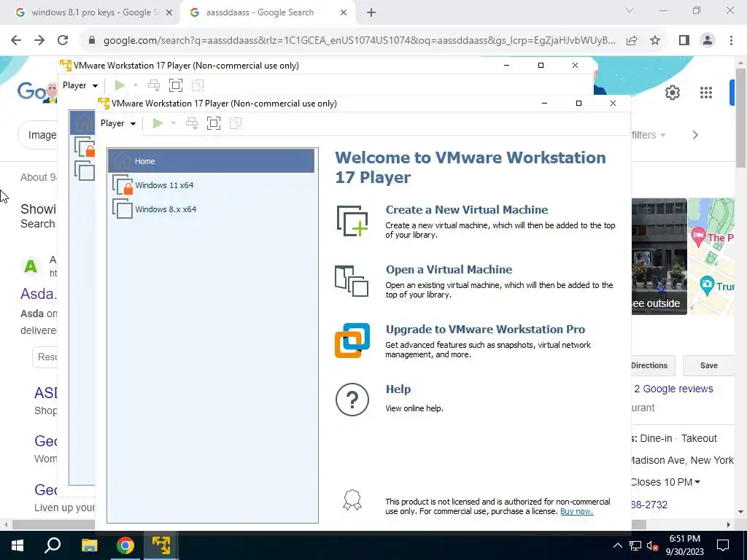Open File Explorer from taskbar
The height and width of the screenshot is (560, 747).
pos(89,545)
